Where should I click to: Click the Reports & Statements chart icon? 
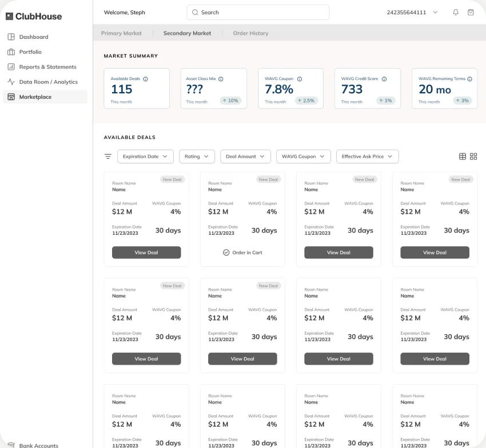(x=11, y=67)
